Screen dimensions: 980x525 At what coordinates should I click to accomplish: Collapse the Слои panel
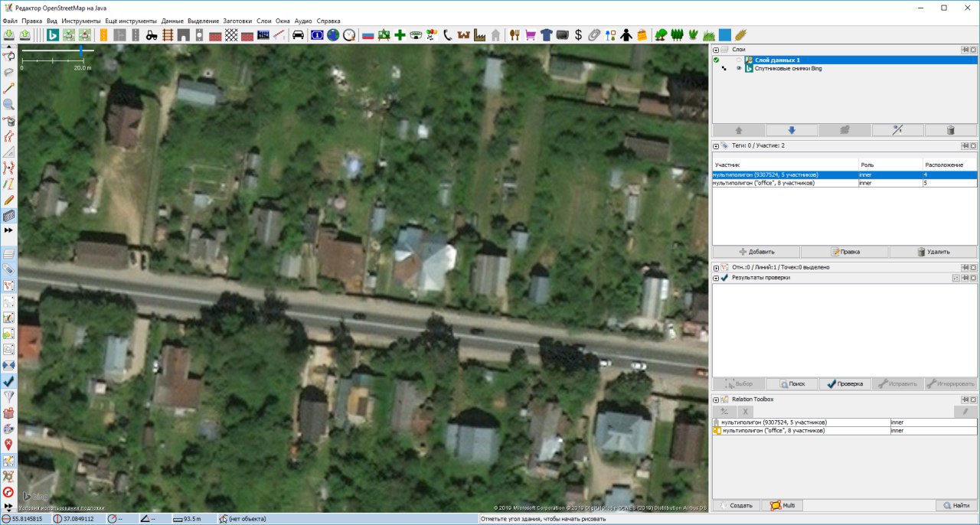point(716,49)
